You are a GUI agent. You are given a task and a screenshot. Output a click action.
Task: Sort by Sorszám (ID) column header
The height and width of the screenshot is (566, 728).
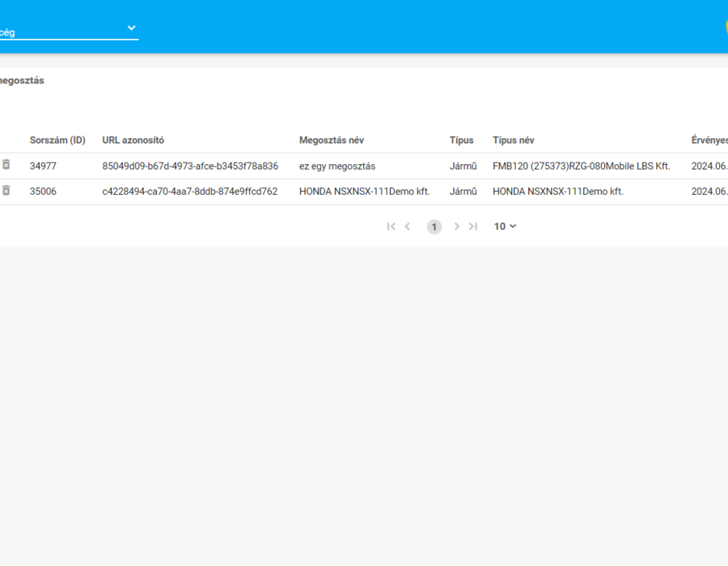(57, 140)
